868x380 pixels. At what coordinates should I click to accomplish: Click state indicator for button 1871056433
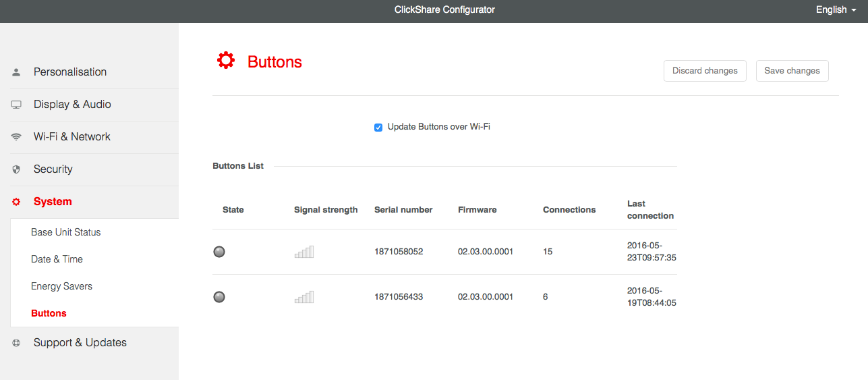[219, 297]
